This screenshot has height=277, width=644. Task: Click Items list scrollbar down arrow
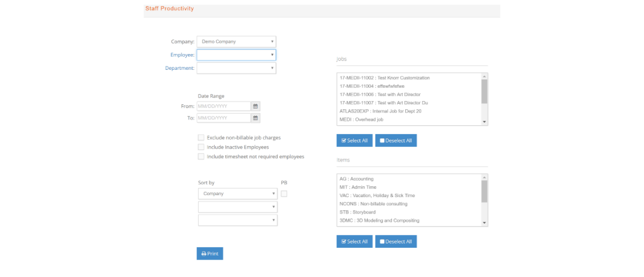[x=484, y=223]
